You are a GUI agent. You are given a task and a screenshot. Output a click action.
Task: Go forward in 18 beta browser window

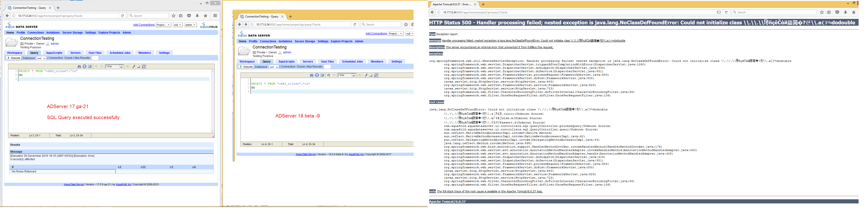246,24
